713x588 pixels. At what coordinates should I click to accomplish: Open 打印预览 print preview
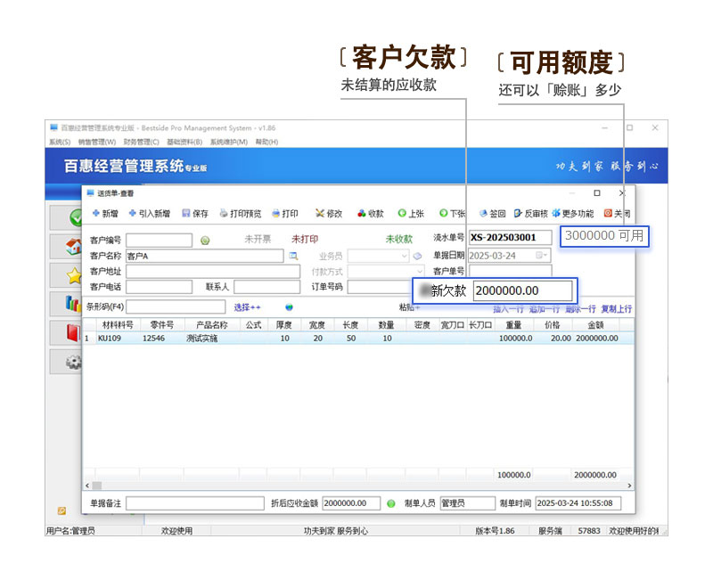click(x=241, y=213)
